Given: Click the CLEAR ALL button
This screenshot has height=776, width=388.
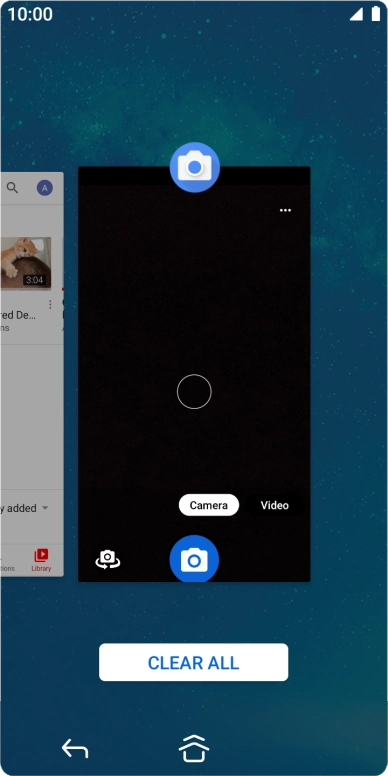Looking at the screenshot, I should click(194, 662).
